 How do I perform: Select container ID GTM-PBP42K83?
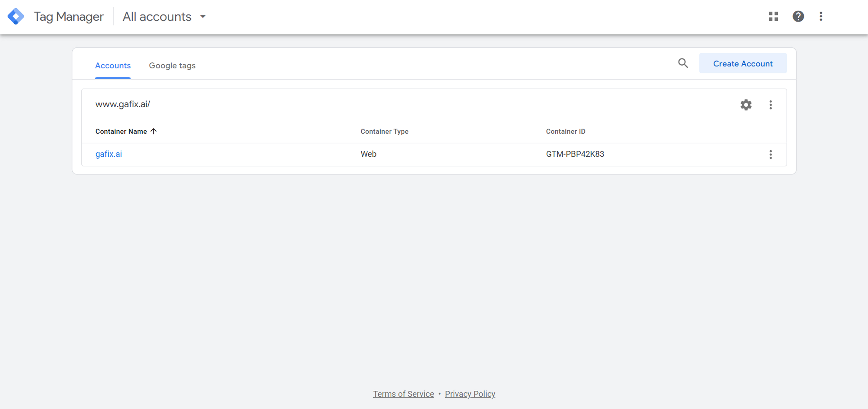pos(575,154)
